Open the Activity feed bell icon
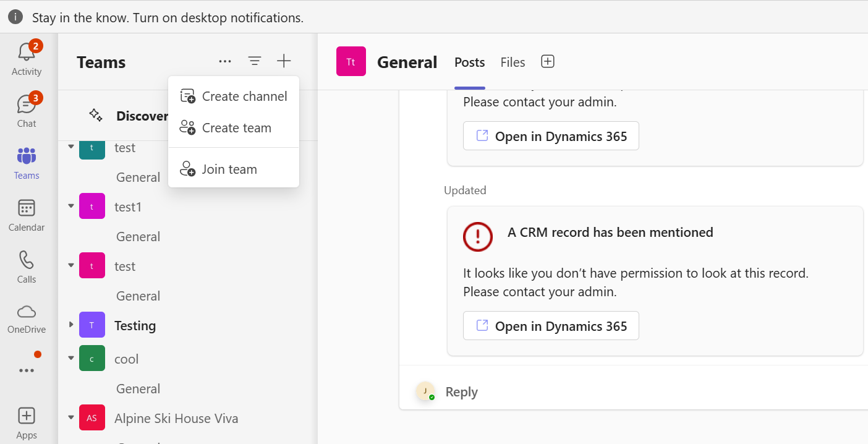 point(26,53)
